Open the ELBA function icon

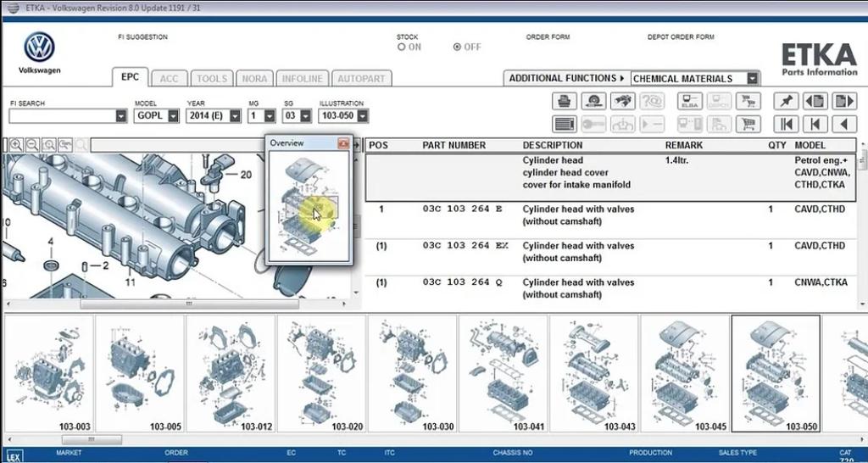(x=690, y=102)
